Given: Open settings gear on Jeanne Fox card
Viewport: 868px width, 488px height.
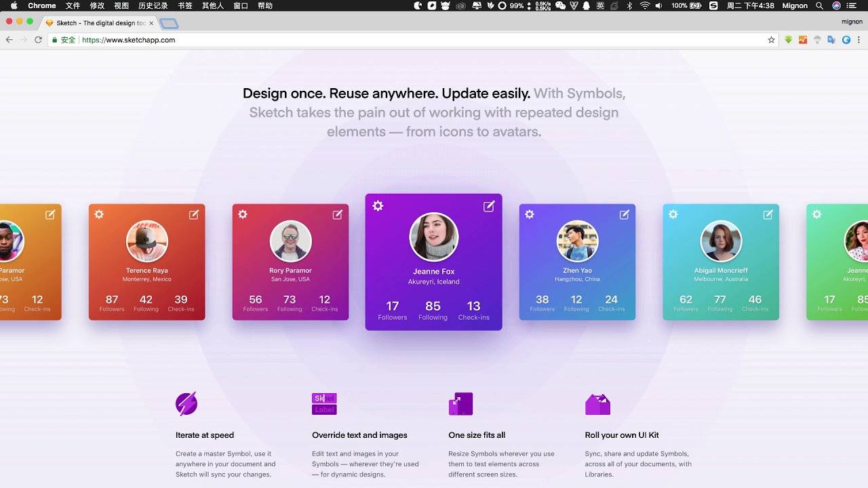Looking at the screenshot, I should click(x=378, y=206).
